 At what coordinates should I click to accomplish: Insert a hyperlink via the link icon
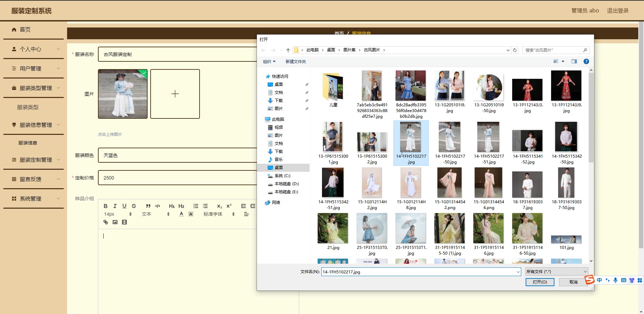pos(106,222)
